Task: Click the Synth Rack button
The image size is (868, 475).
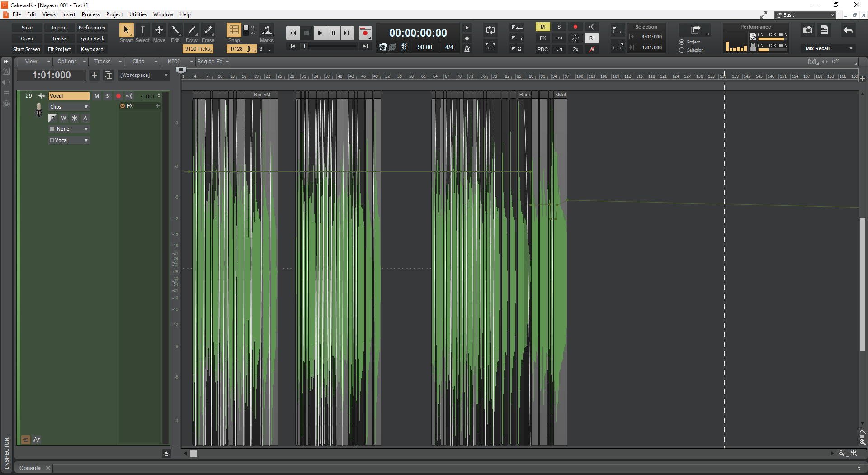Action: [92, 38]
